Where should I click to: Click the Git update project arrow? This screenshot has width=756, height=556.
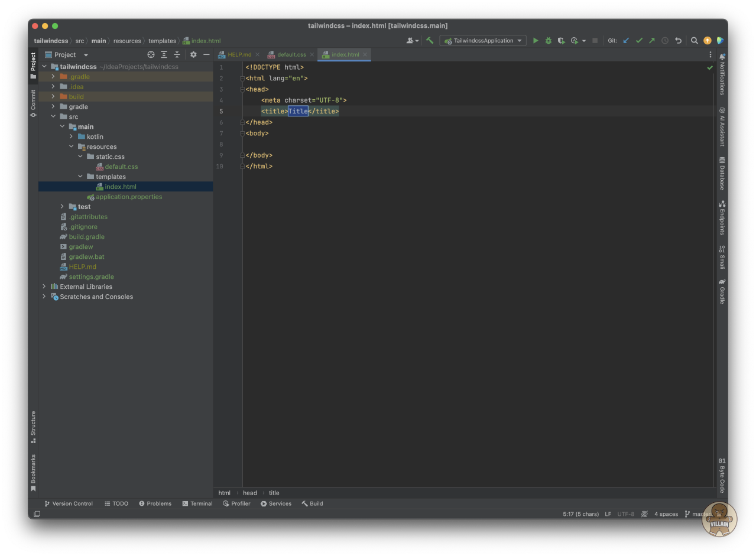626,41
